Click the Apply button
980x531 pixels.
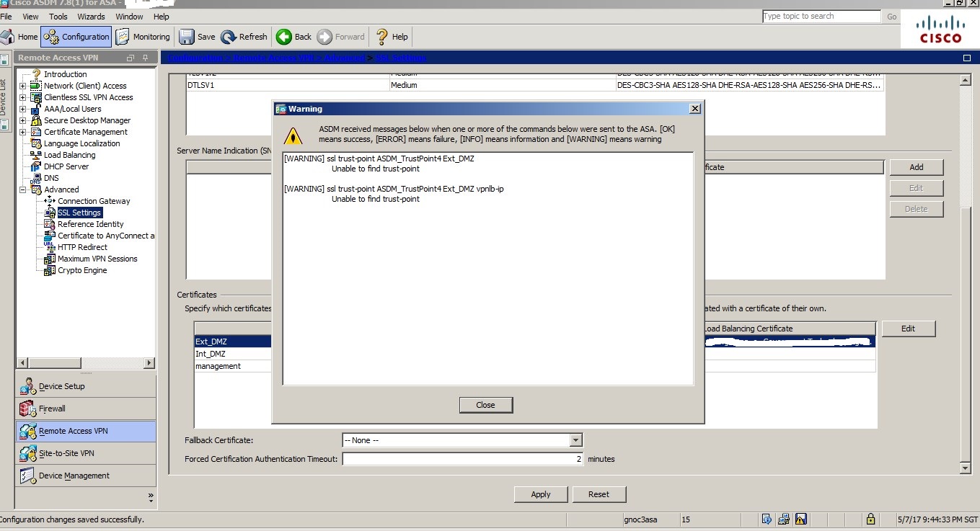[x=541, y=494]
